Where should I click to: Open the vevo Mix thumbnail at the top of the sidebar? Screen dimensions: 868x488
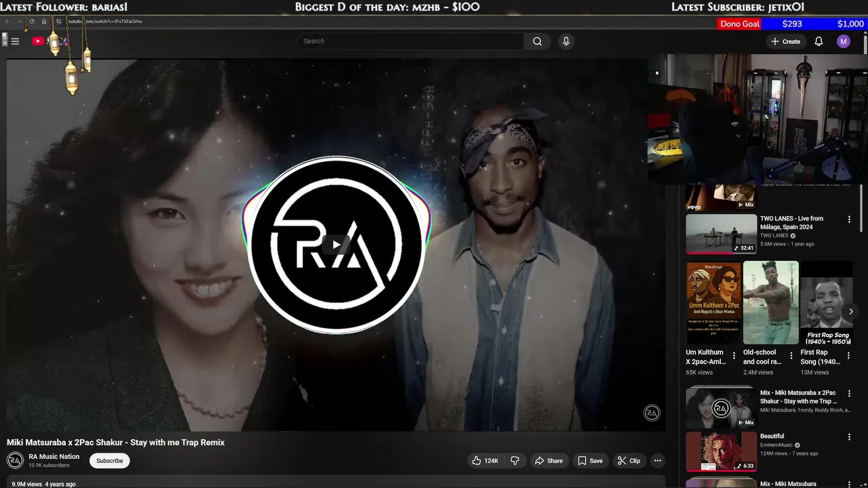coord(722,197)
